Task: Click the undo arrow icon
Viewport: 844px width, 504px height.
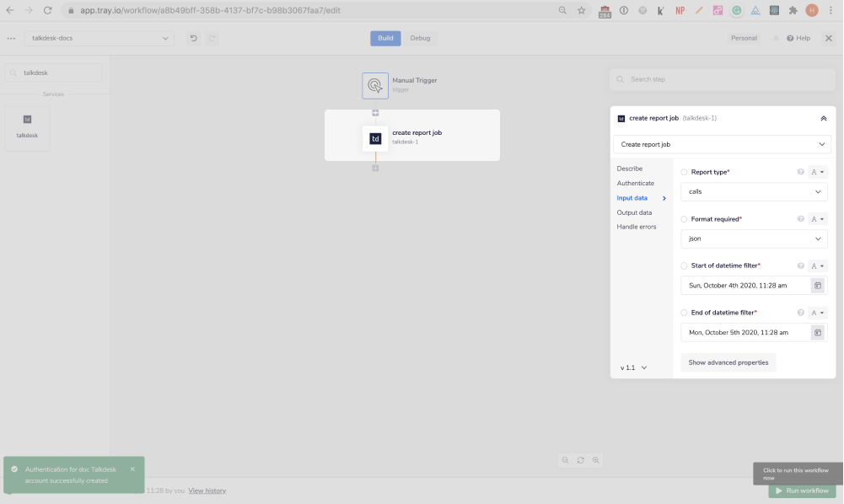Action: click(x=193, y=38)
